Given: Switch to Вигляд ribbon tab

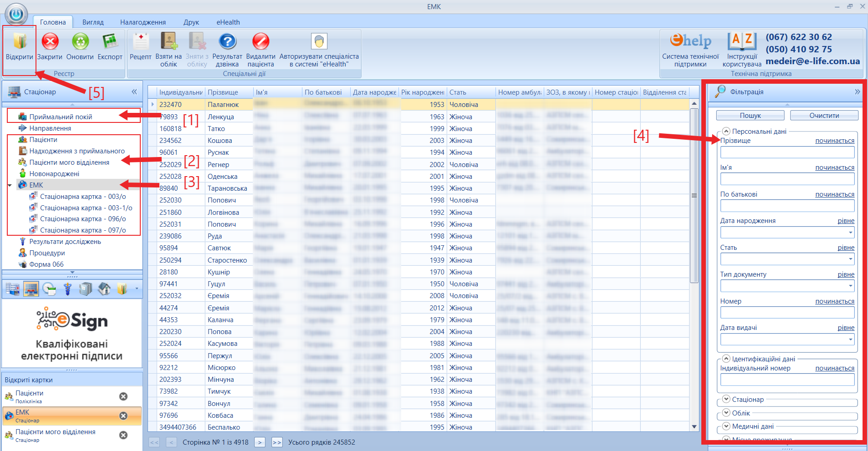Looking at the screenshot, I should pyautogui.click(x=93, y=22).
